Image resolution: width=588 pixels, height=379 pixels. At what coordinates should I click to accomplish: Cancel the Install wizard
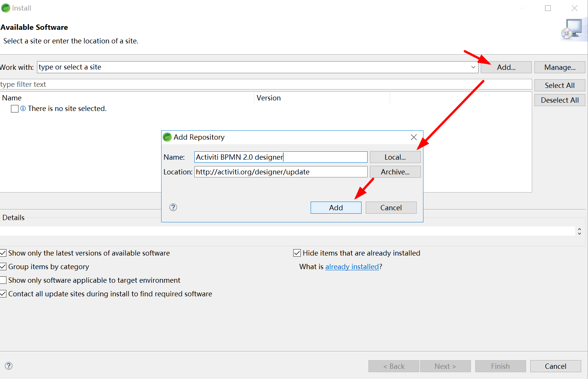556,366
